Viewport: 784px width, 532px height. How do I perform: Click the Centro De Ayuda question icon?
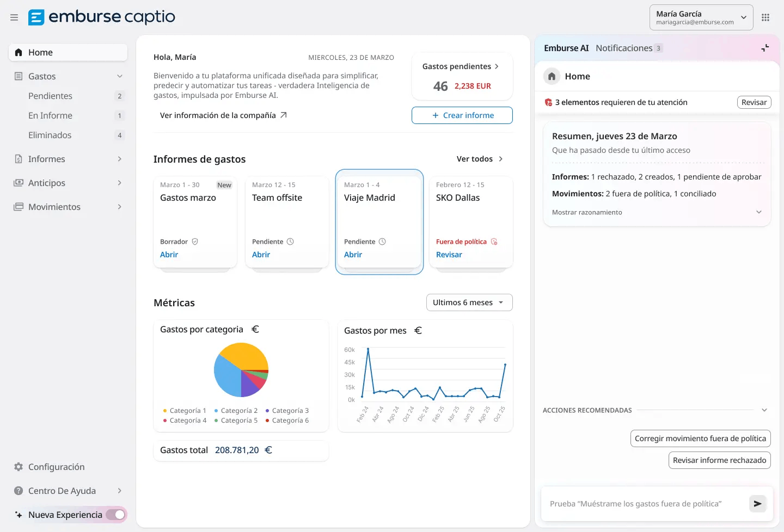click(x=19, y=491)
